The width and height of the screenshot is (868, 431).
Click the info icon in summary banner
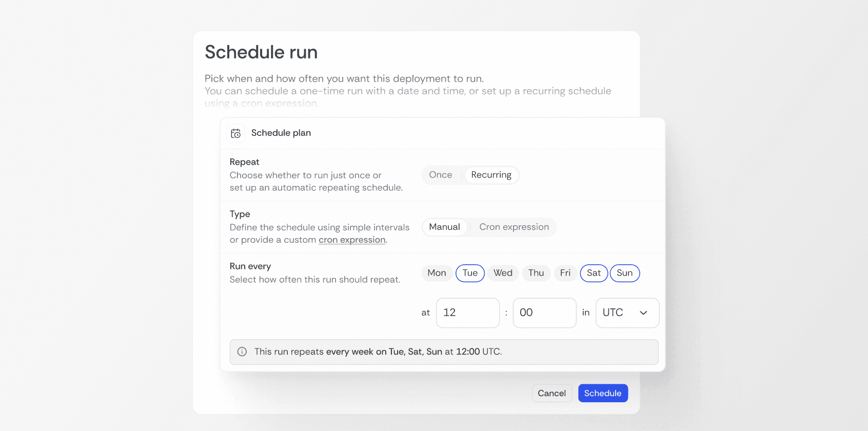pyautogui.click(x=242, y=352)
